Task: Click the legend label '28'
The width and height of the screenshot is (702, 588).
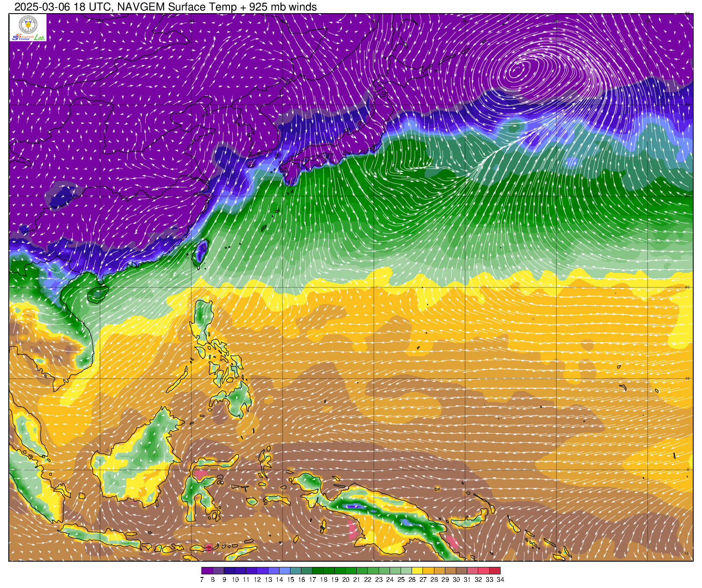Action: coord(434,580)
